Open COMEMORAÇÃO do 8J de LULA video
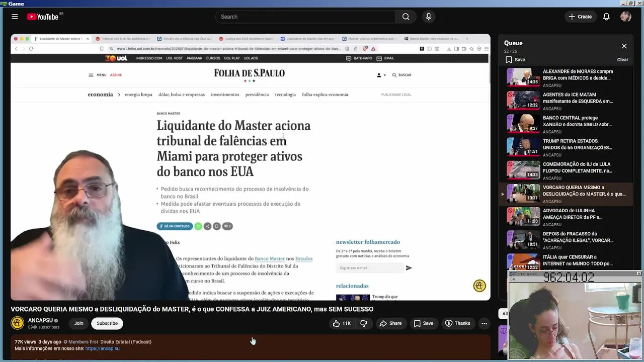This screenshot has height=362, width=644. click(x=566, y=170)
